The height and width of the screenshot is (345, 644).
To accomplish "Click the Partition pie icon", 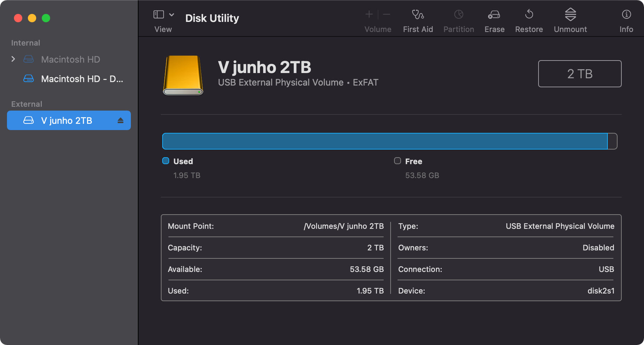I will tap(459, 14).
